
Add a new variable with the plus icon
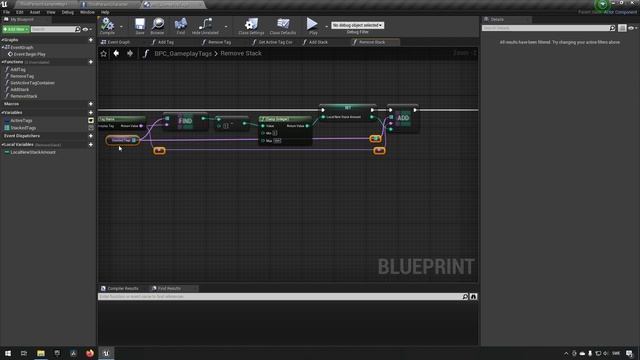coord(91,112)
